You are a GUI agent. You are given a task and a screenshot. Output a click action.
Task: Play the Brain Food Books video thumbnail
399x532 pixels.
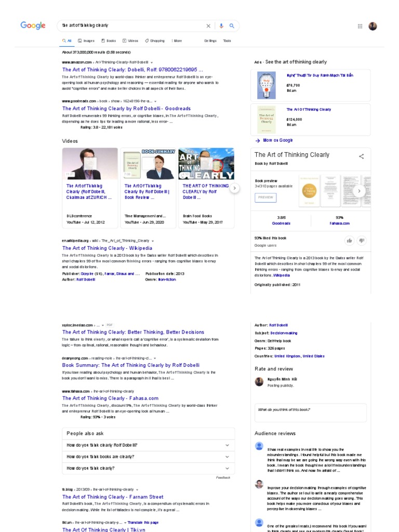click(x=206, y=164)
